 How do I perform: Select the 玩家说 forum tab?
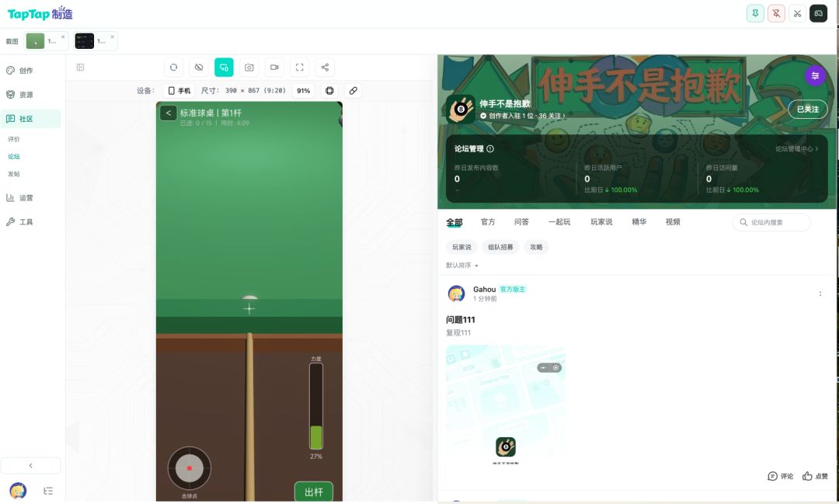click(601, 222)
